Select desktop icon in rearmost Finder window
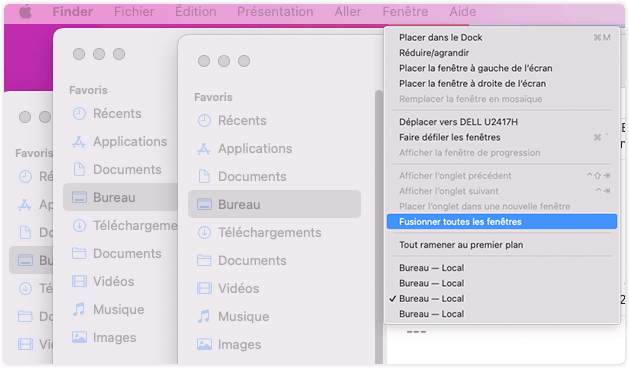The height and width of the screenshot is (368, 629). click(x=26, y=260)
